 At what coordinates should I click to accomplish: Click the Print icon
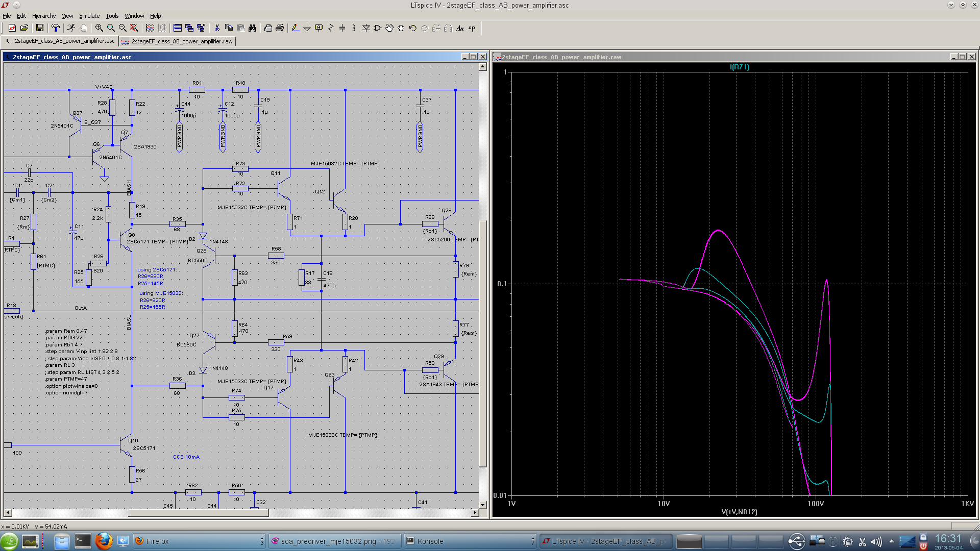280,28
